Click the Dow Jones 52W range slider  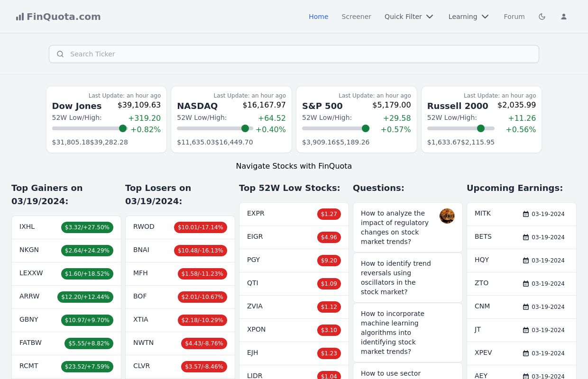click(x=90, y=128)
